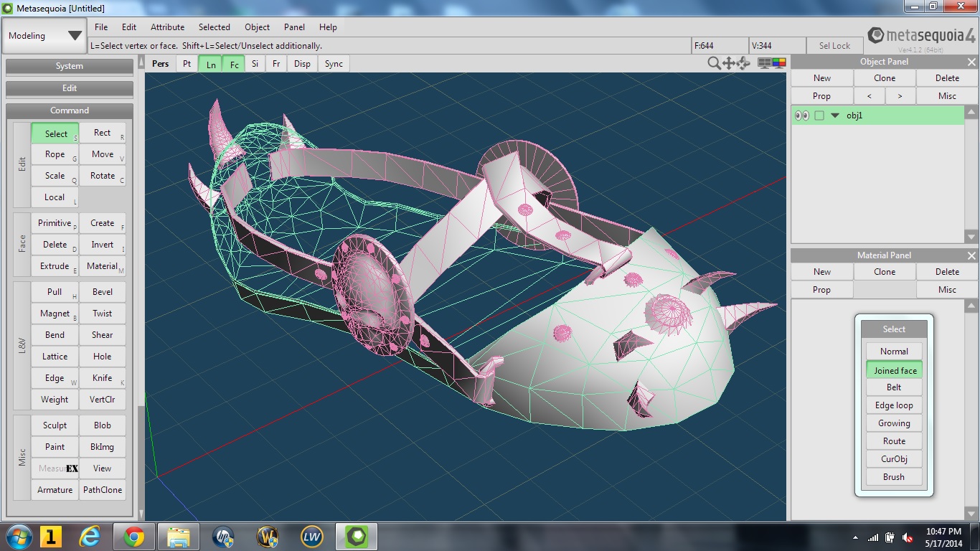Screen dimensions: 980x551
Task: Choose the Sculpt command
Action: [55, 425]
